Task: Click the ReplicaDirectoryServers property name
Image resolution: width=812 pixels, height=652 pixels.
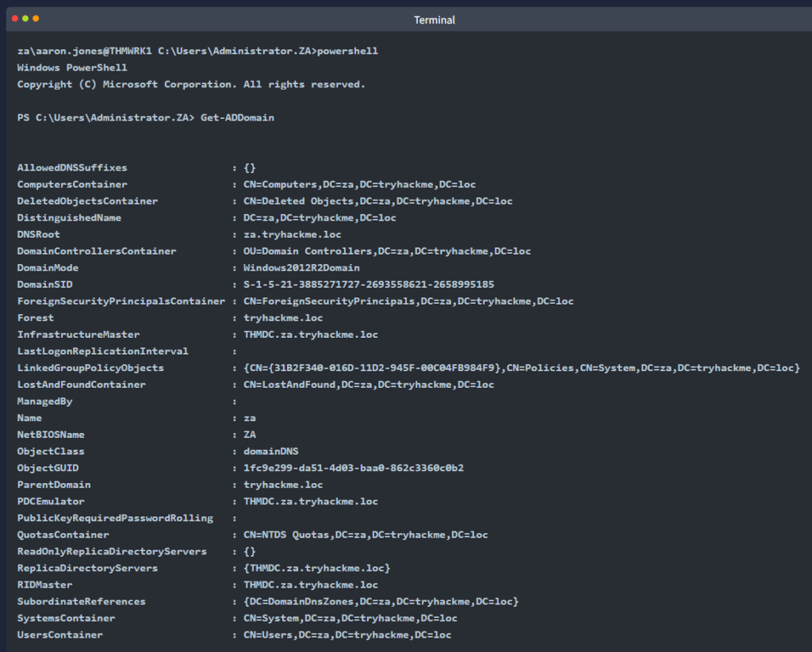Action: pos(87,568)
